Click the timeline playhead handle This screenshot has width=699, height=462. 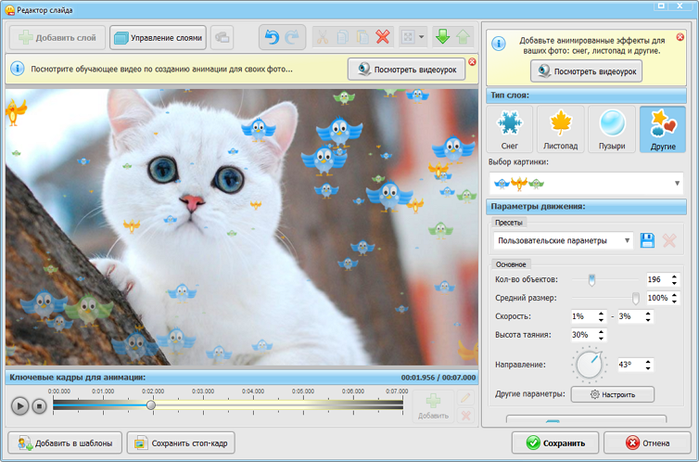pyautogui.click(x=151, y=405)
